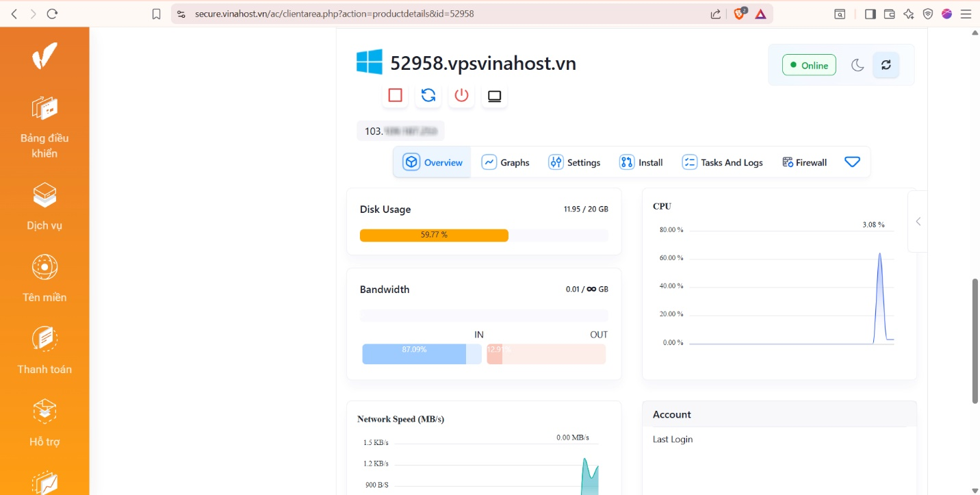The width and height of the screenshot is (980, 495).
Task: Click the Bandwidth IN blue bar
Action: [x=422, y=354]
